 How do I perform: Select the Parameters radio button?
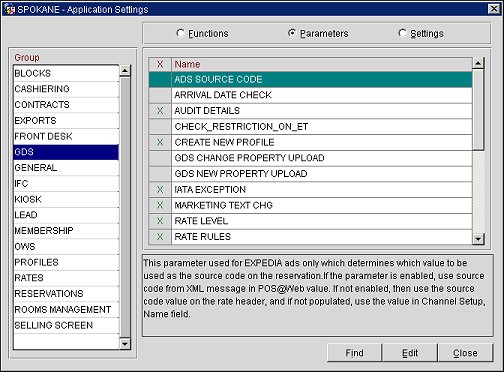(292, 33)
